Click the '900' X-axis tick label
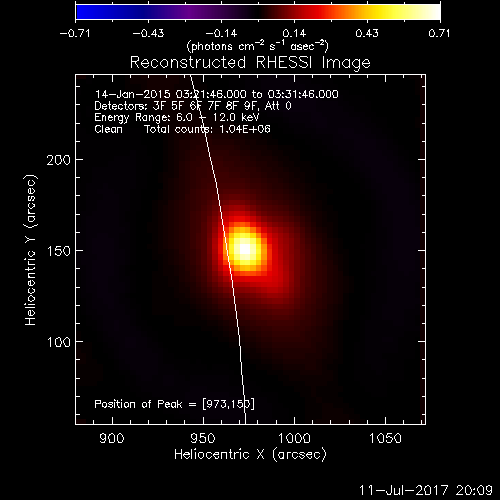 point(112,438)
